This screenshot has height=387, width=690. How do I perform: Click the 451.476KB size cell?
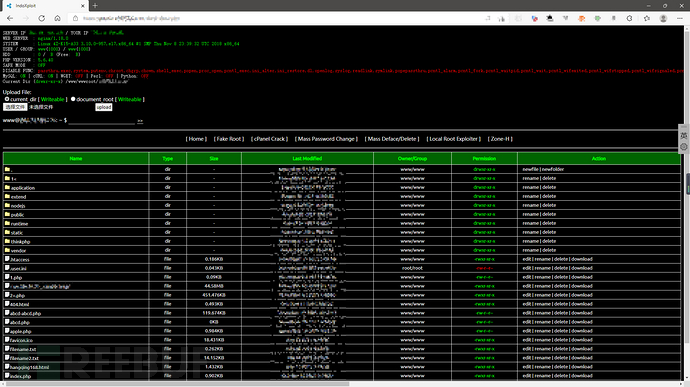tap(214, 295)
